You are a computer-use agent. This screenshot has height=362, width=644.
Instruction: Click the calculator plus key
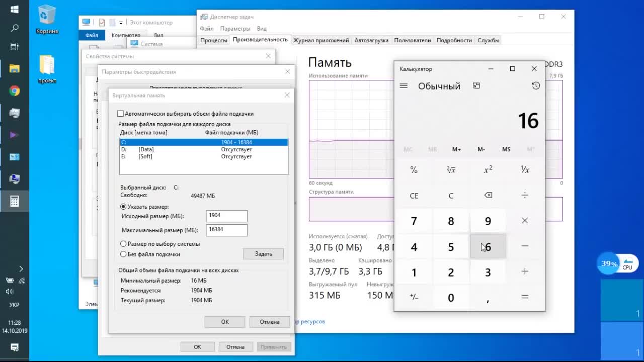click(x=525, y=271)
